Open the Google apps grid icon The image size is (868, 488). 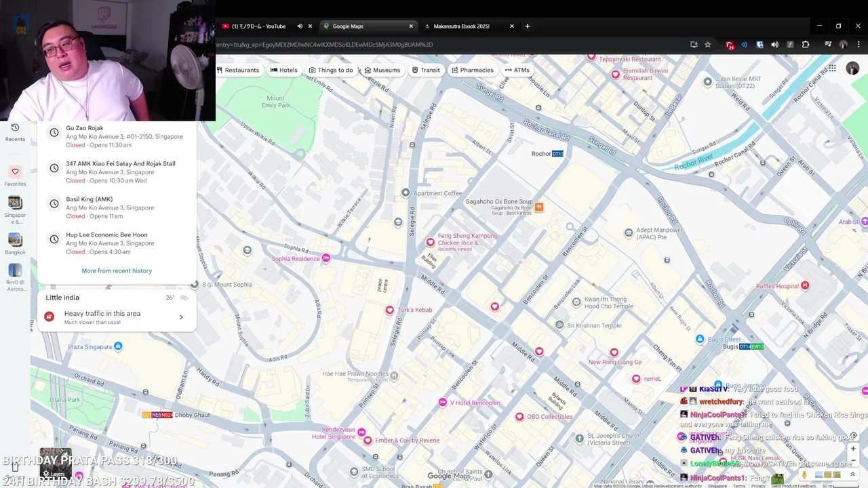[x=832, y=68]
